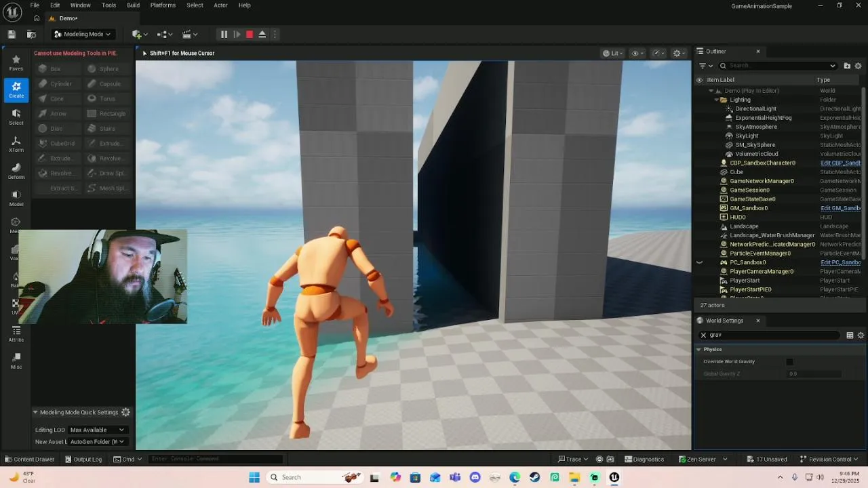Viewport: 868px width, 488px height.
Task: Toggle Override World Gravity checkbox
Action: [x=789, y=362]
